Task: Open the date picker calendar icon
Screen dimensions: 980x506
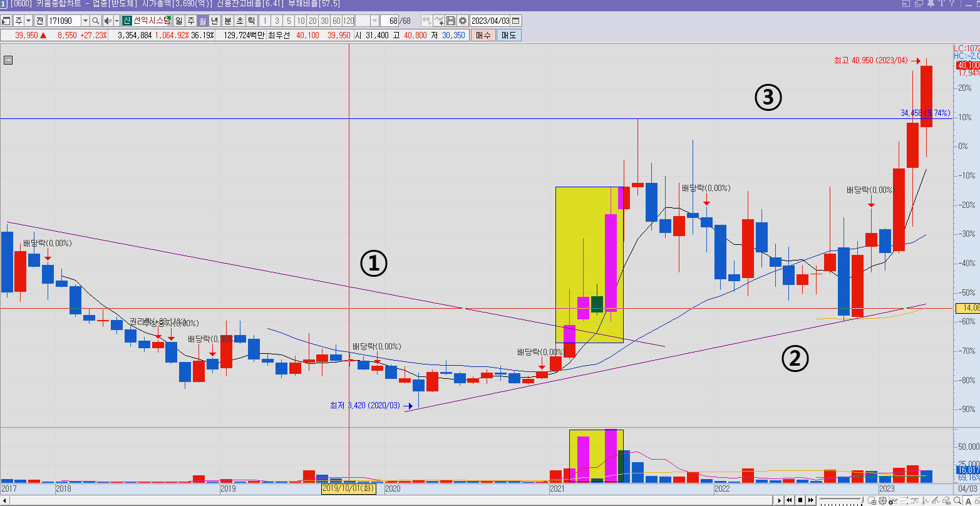Action: pos(516,21)
